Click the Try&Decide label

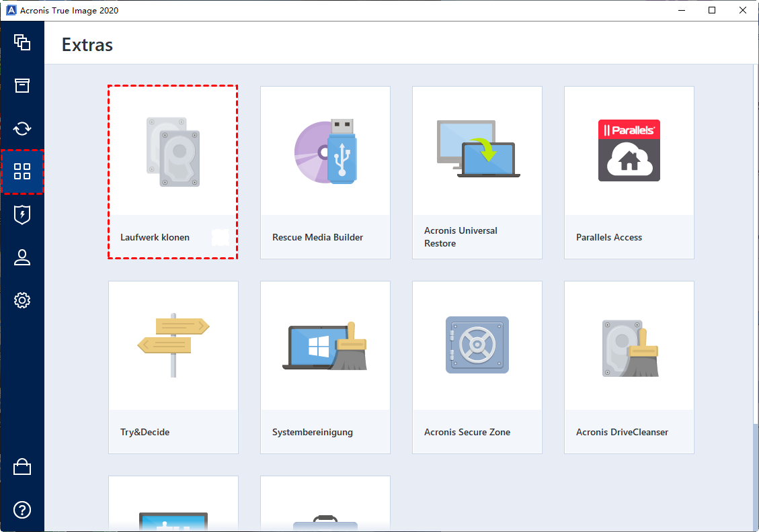(x=145, y=433)
